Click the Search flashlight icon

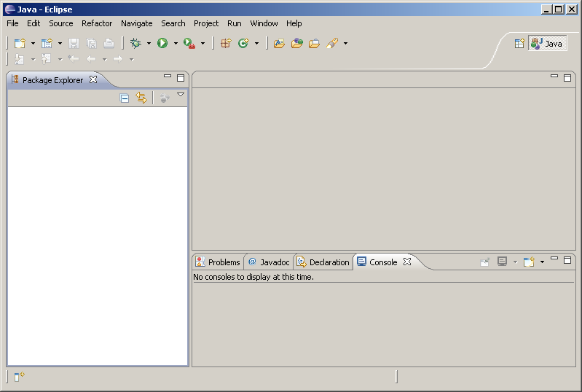332,44
